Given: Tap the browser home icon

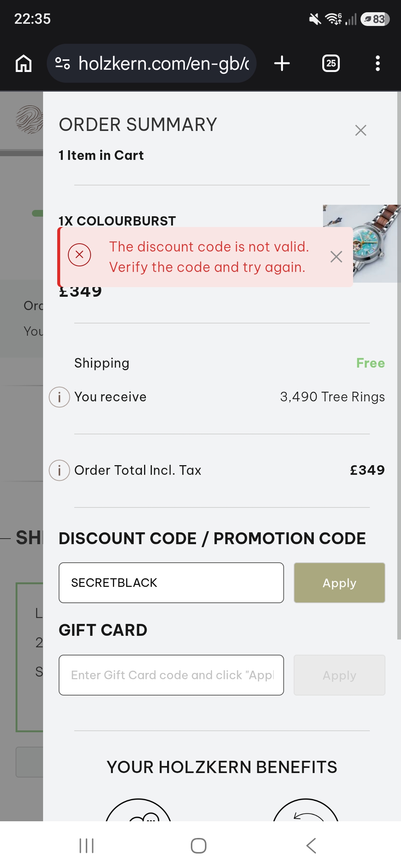Looking at the screenshot, I should (x=23, y=63).
